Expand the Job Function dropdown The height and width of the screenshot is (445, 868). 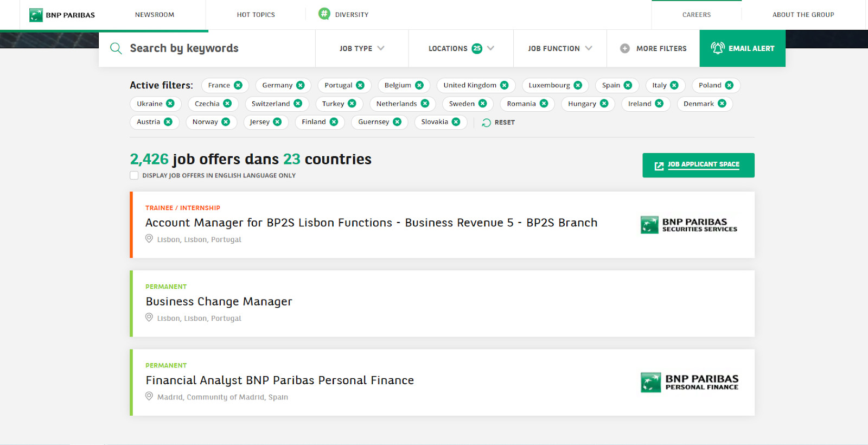click(x=560, y=48)
